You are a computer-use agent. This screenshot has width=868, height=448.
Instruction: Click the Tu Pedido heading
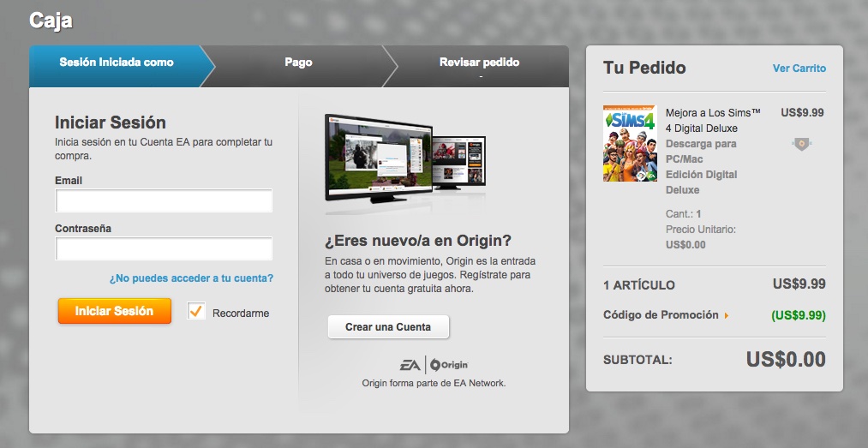[x=644, y=68]
